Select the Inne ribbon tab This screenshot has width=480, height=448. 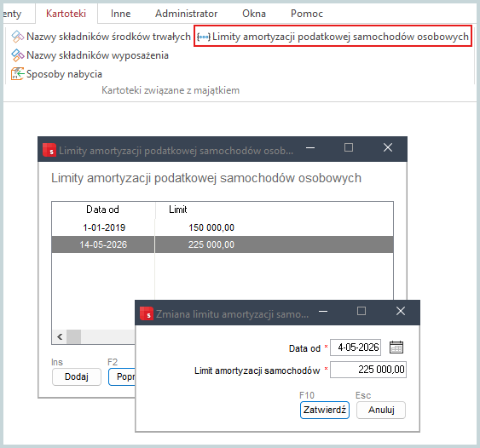tap(120, 14)
